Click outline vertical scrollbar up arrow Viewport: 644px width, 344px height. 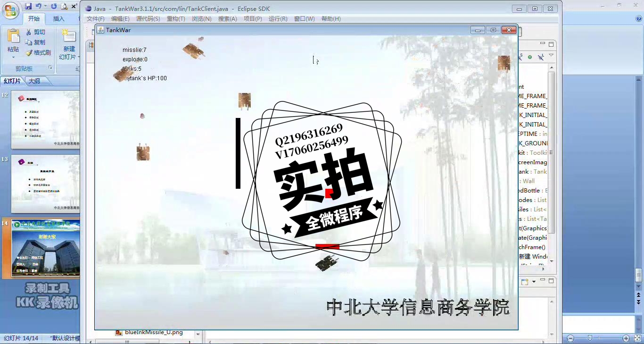click(x=551, y=68)
